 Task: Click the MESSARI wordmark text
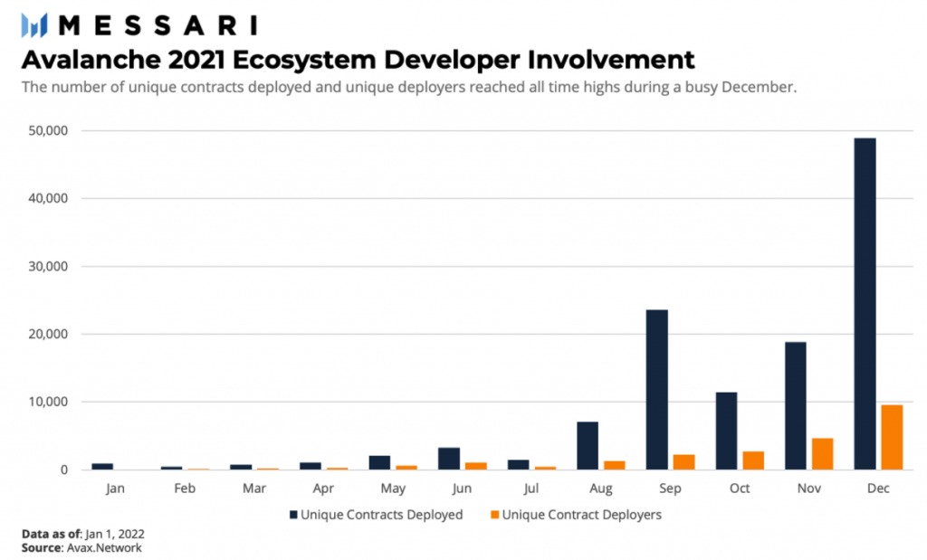pyautogui.click(x=158, y=26)
